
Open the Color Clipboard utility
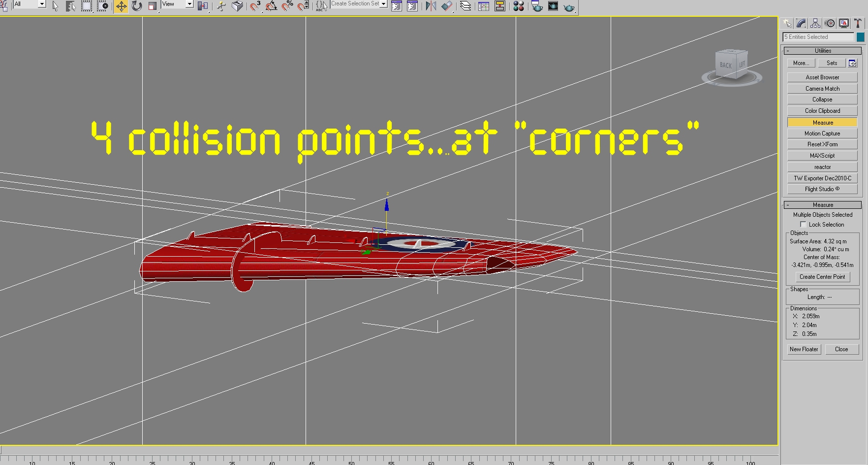(x=822, y=111)
